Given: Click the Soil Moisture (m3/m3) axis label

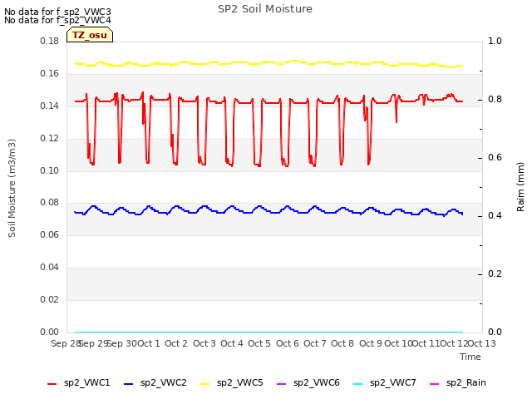Looking at the screenshot, I should tap(12, 188).
